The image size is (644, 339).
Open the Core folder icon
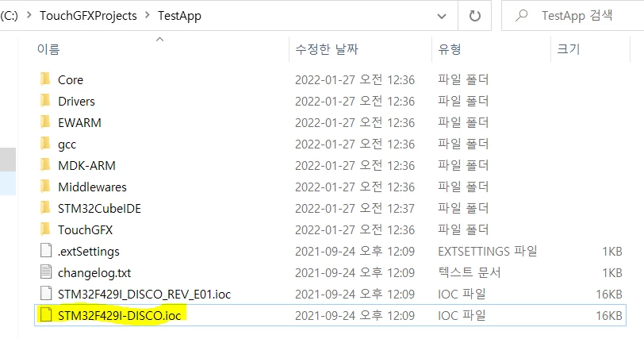tap(45, 79)
